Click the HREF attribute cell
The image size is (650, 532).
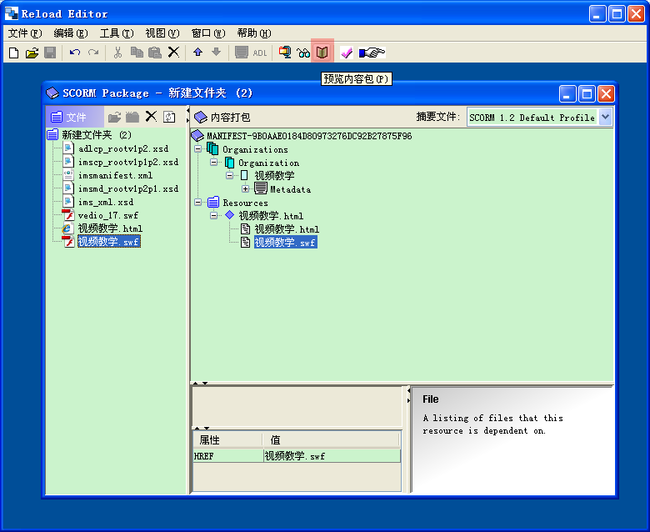(x=228, y=456)
